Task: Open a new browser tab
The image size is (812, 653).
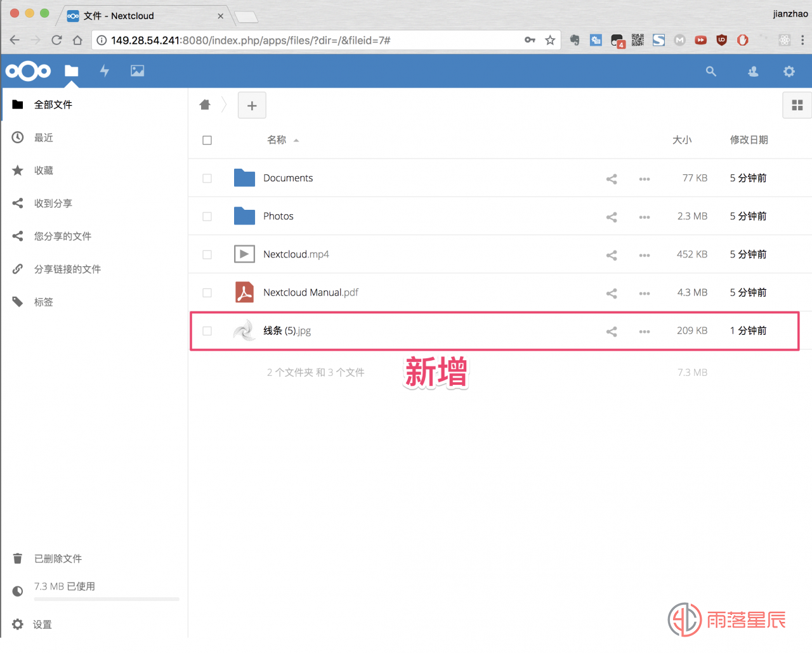Action: click(x=246, y=17)
